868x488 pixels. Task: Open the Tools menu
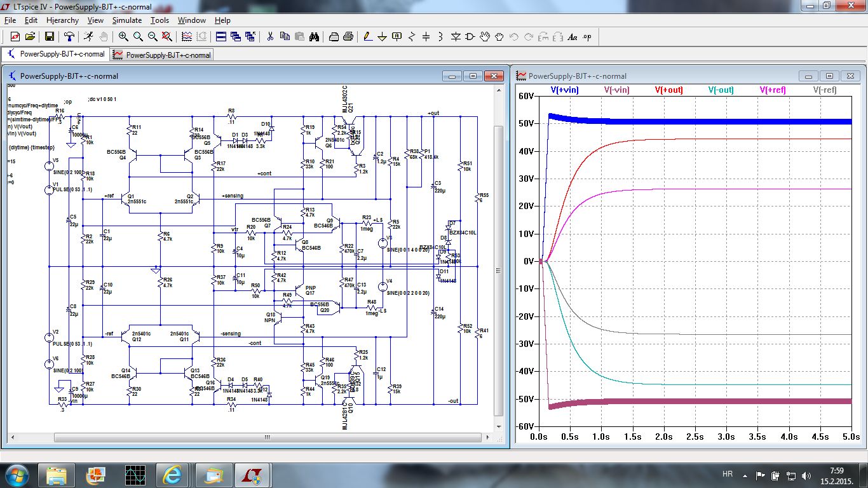coord(159,20)
